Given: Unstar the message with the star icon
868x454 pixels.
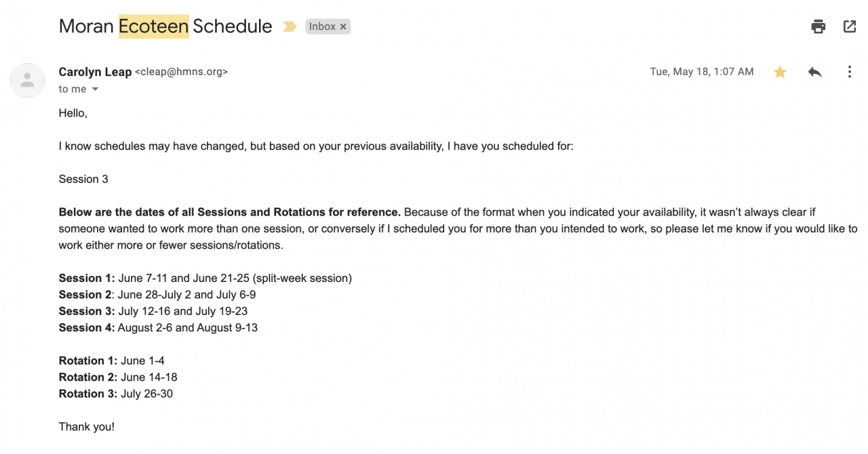Looking at the screenshot, I should tap(781, 72).
